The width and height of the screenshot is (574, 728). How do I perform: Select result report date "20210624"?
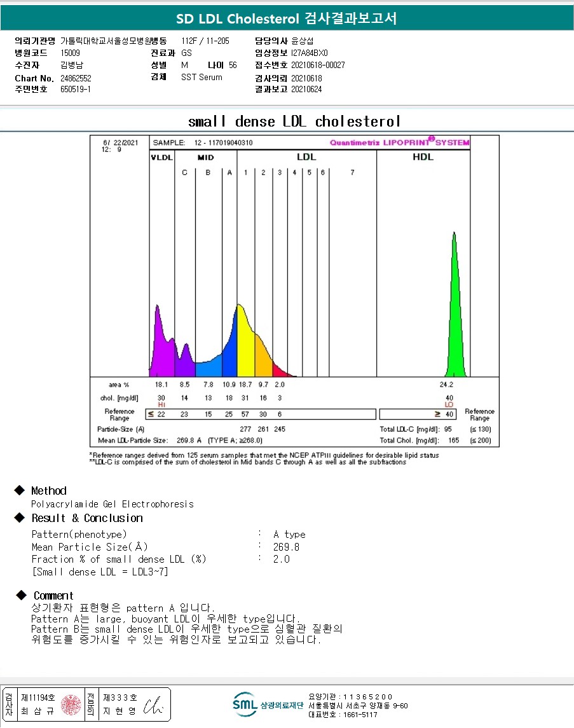[306, 89]
